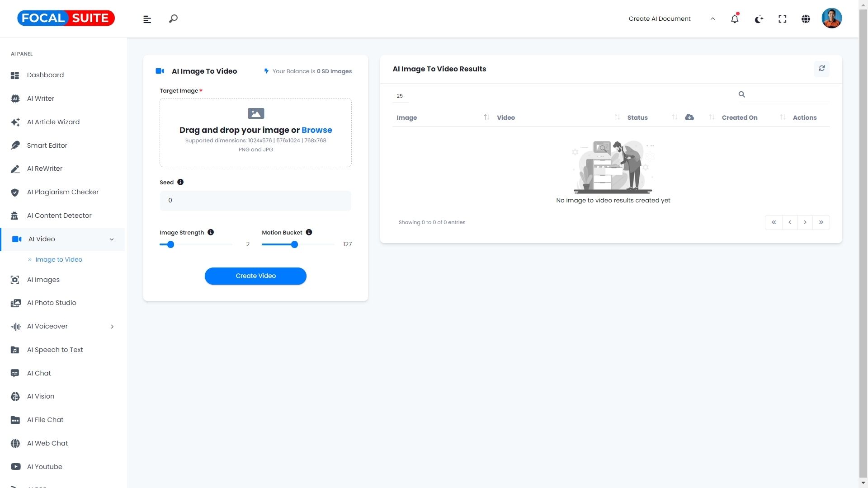
Task: Toggle dark mode moon icon
Action: (x=759, y=19)
